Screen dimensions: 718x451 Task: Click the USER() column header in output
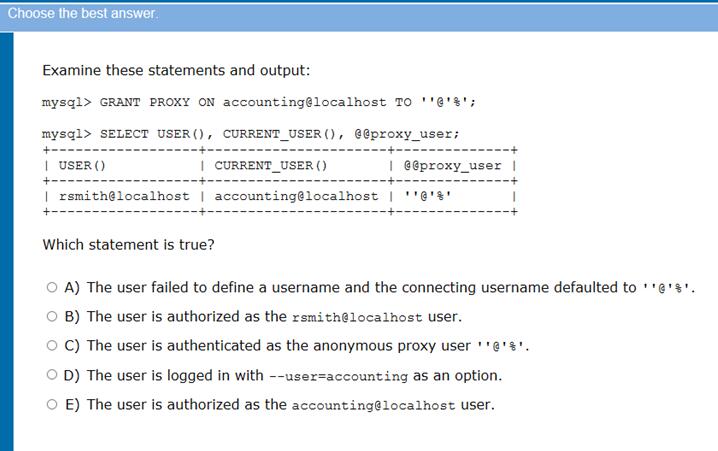click(x=82, y=165)
